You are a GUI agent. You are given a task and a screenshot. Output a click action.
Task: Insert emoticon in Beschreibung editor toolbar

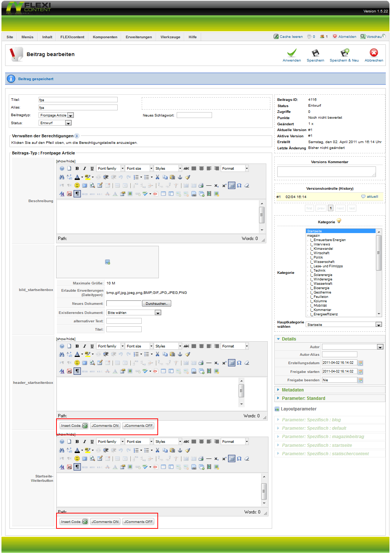77,185
